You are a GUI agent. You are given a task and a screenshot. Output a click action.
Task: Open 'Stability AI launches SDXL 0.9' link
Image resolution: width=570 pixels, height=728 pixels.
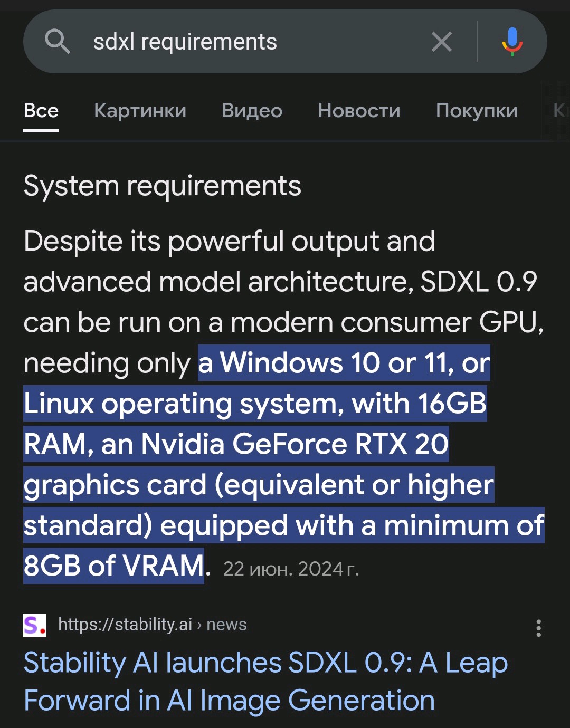tap(265, 682)
